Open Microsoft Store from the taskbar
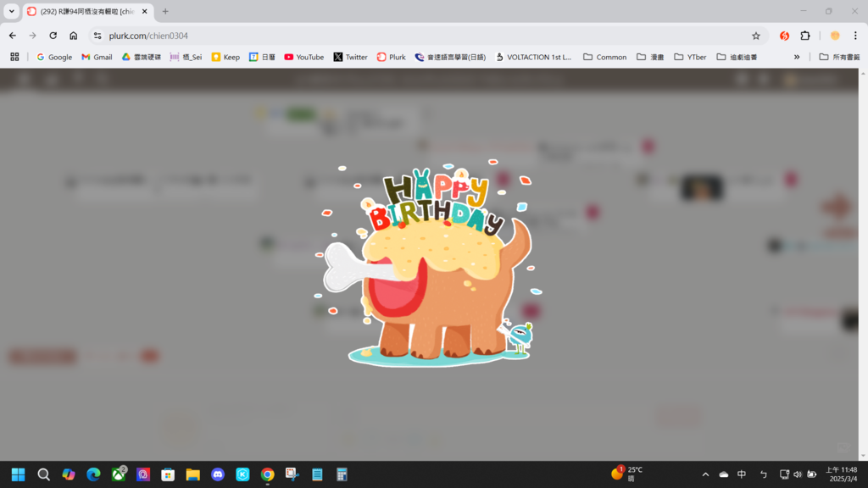The width and height of the screenshot is (868, 488). pos(168,474)
